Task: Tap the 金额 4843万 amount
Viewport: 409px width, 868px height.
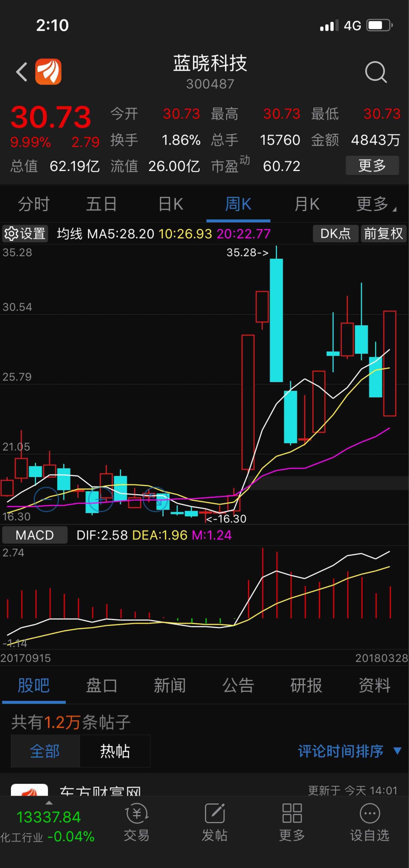Action: [356, 140]
